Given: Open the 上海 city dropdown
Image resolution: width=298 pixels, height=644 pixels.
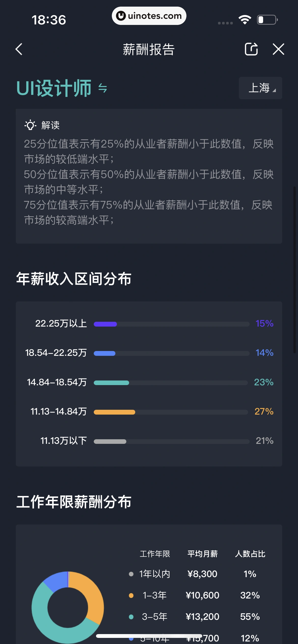Looking at the screenshot, I should click(x=260, y=88).
